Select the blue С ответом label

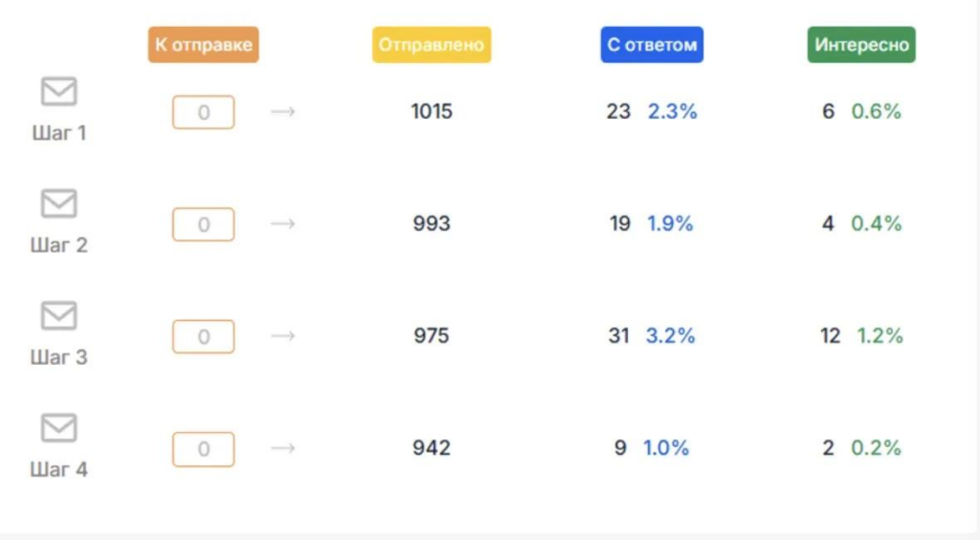click(x=652, y=44)
